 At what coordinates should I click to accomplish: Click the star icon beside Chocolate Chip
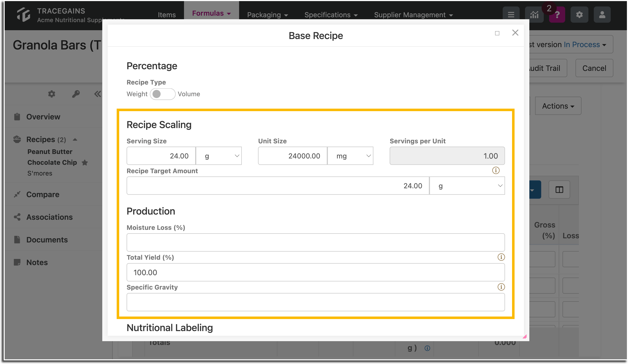(x=85, y=162)
